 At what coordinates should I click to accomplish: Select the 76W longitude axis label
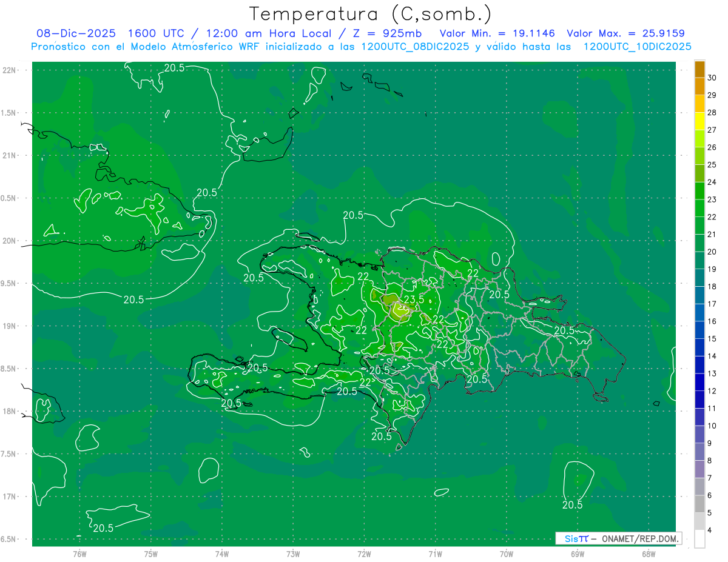pyautogui.click(x=79, y=554)
